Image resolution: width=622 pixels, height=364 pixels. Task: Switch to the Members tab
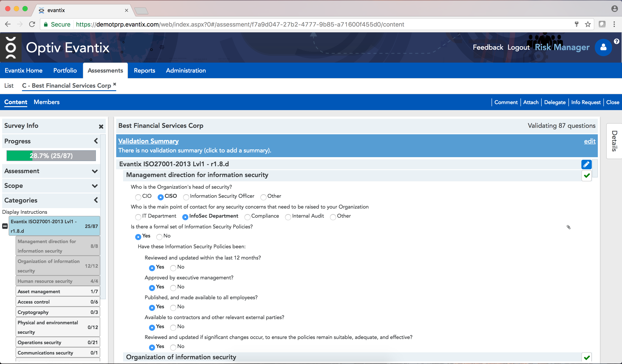coord(46,102)
